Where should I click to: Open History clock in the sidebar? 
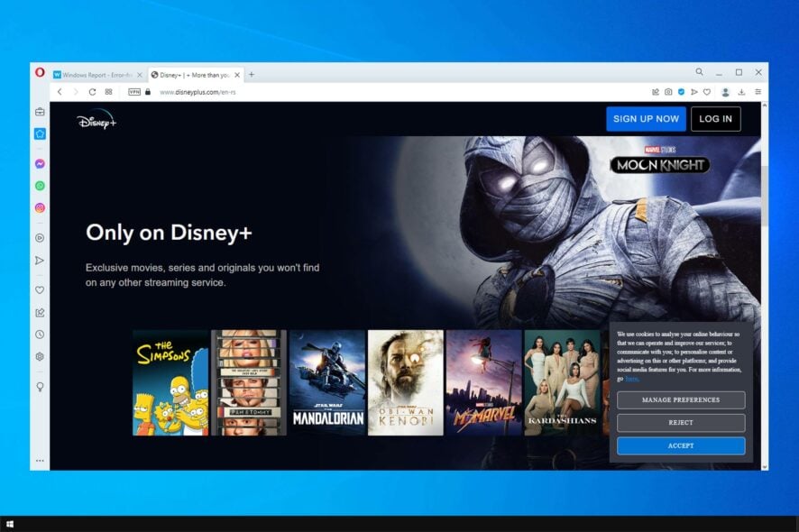40,335
